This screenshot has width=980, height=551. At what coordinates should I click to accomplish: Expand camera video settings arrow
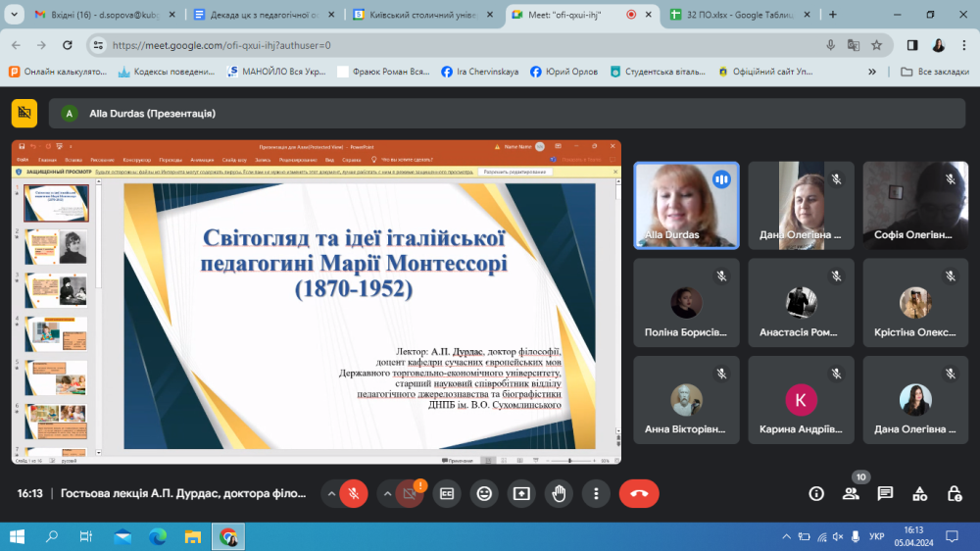coord(387,493)
